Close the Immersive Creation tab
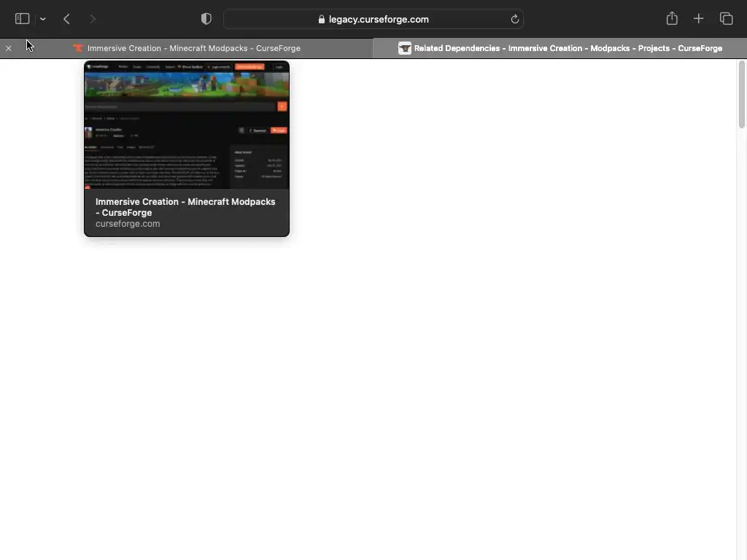The image size is (747, 560). [x=9, y=48]
